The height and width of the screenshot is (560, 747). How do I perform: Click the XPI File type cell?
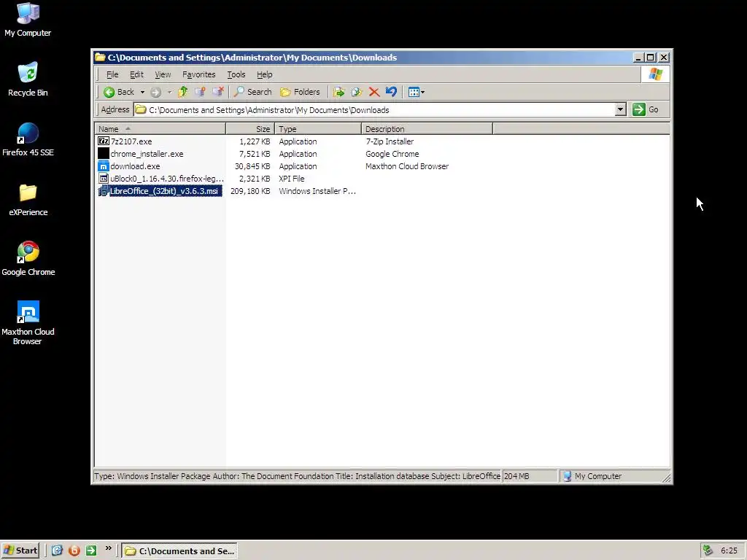click(292, 179)
